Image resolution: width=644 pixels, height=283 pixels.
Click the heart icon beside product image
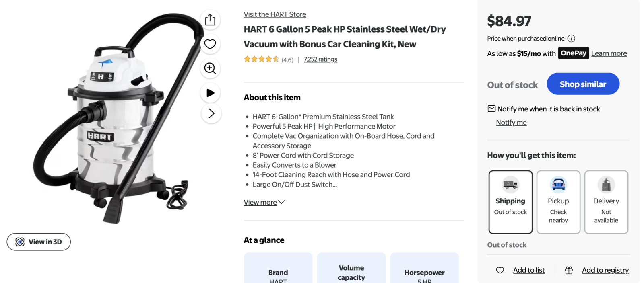[210, 44]
